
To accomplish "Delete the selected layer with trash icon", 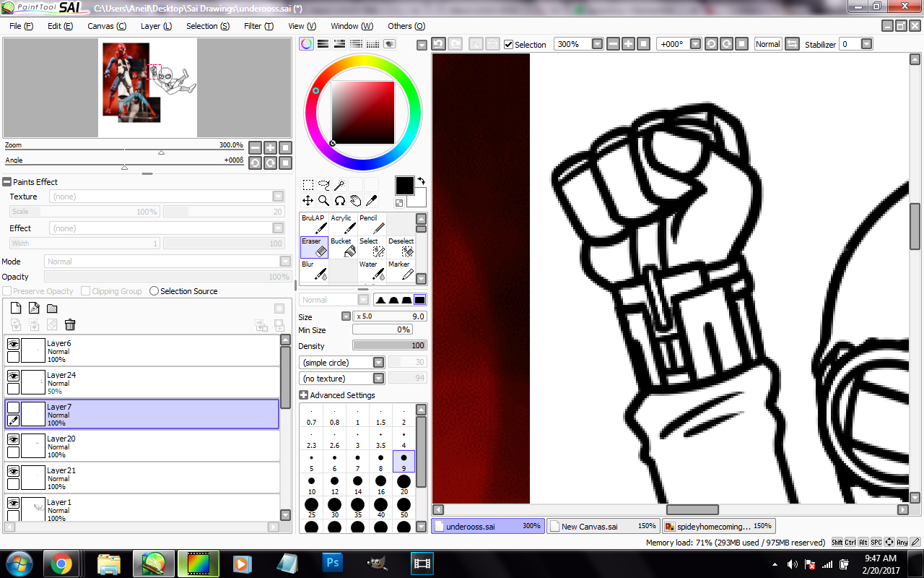I will click(70, 325).
